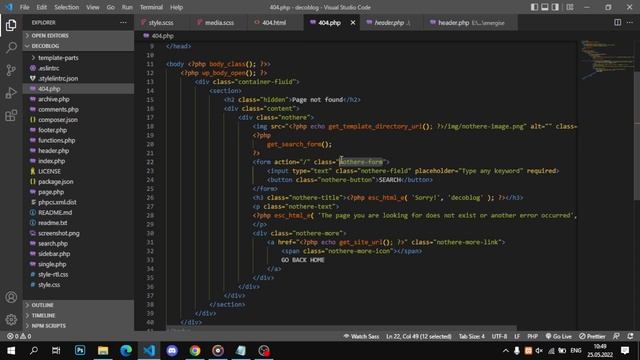
Task: Open Google Chrome from the taskbar
Action: tap(195, 351)
